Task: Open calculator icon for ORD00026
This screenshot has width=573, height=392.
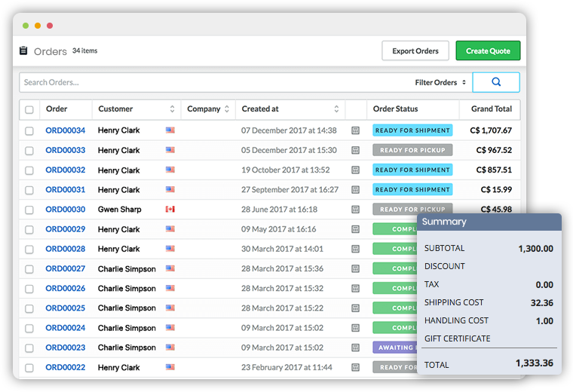Action: 355,288
